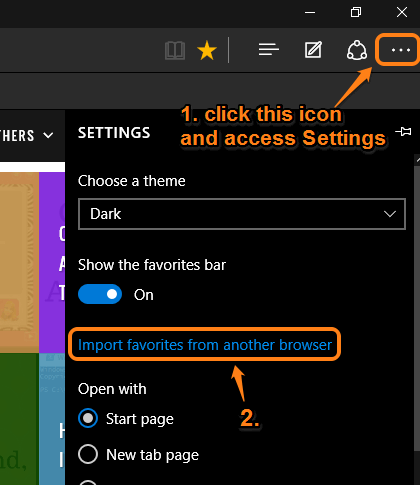The width and height of the screenshot is (420, 485).
Task: Minimize the browser window
Action: (x=310, y=13)
